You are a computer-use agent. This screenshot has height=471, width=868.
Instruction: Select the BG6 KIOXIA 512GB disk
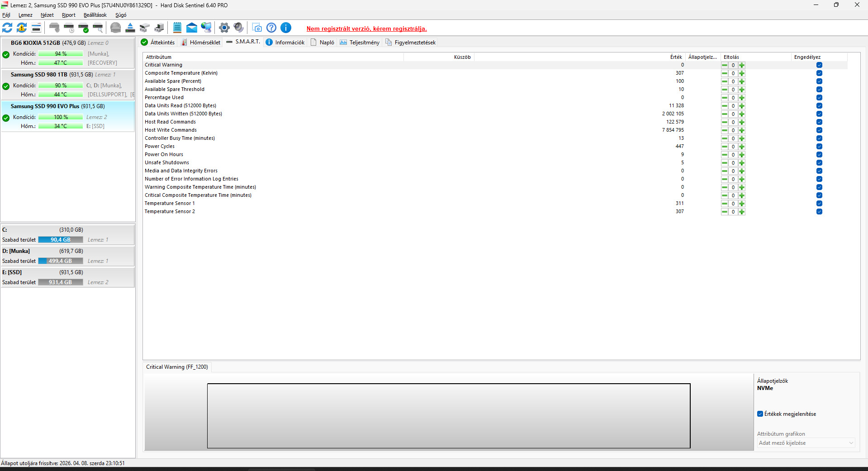pyautogui.click(x=68, y=53)
